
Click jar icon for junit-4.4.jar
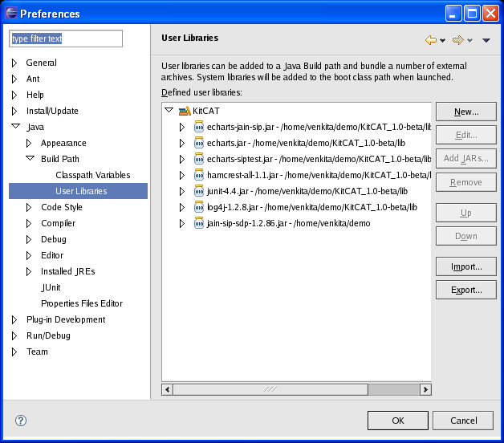tap(199, 191)
